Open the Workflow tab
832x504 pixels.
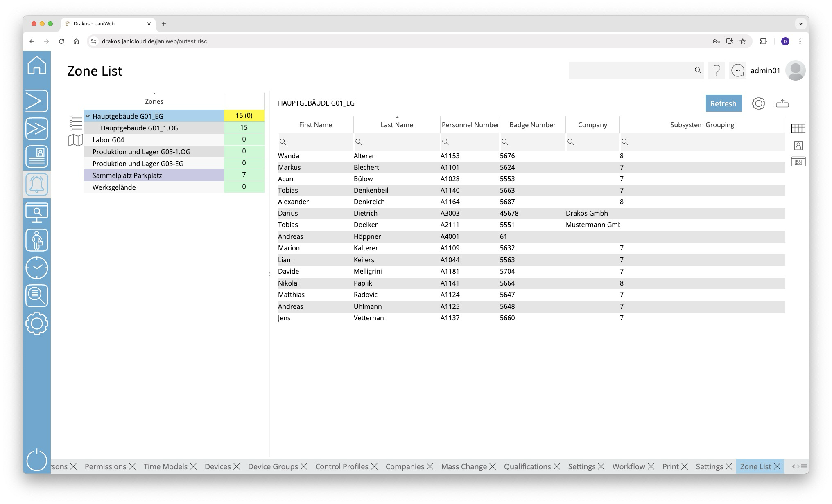pos(628,466)
